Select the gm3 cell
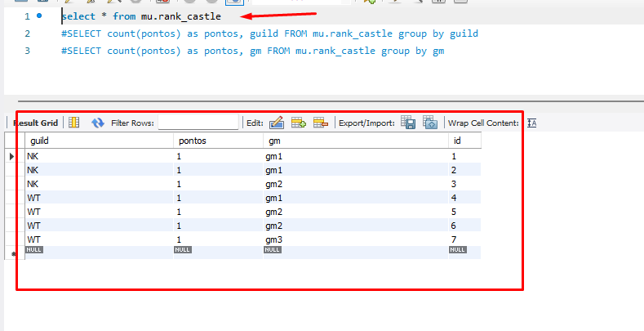The height and width of the screenshot is (331, 644). pyautogui.click(x=275, y=239)
